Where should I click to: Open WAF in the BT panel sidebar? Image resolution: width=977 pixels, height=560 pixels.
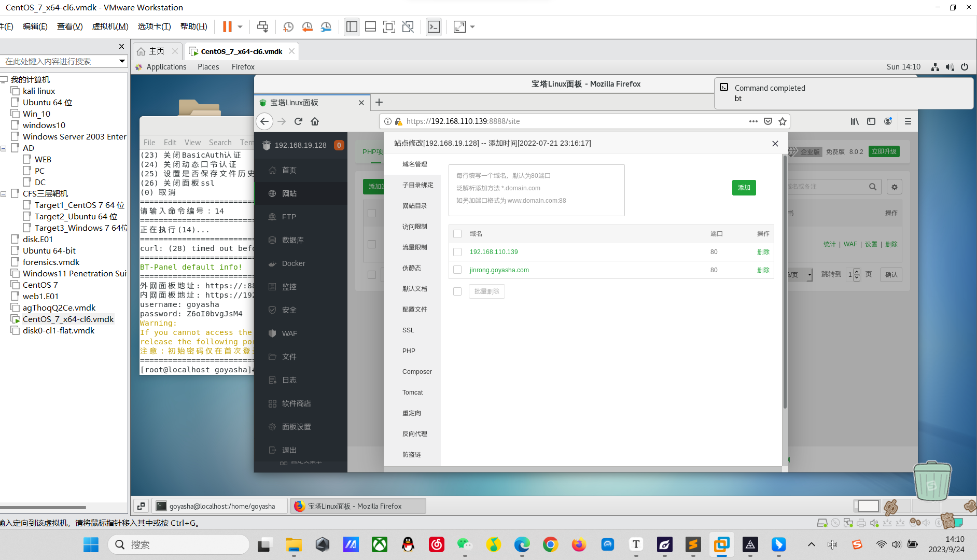(x=301, y=333)
